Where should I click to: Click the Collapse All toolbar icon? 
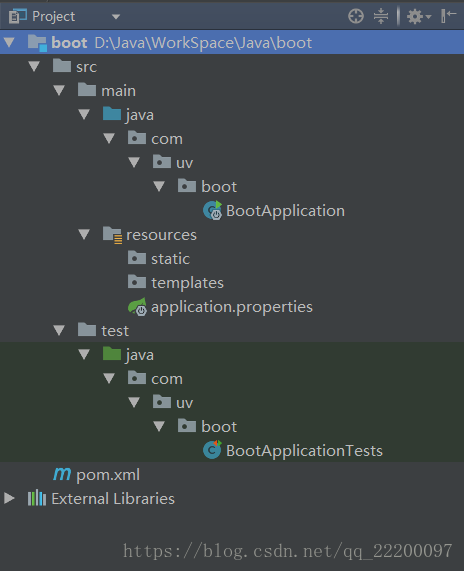tap(381, 16)
